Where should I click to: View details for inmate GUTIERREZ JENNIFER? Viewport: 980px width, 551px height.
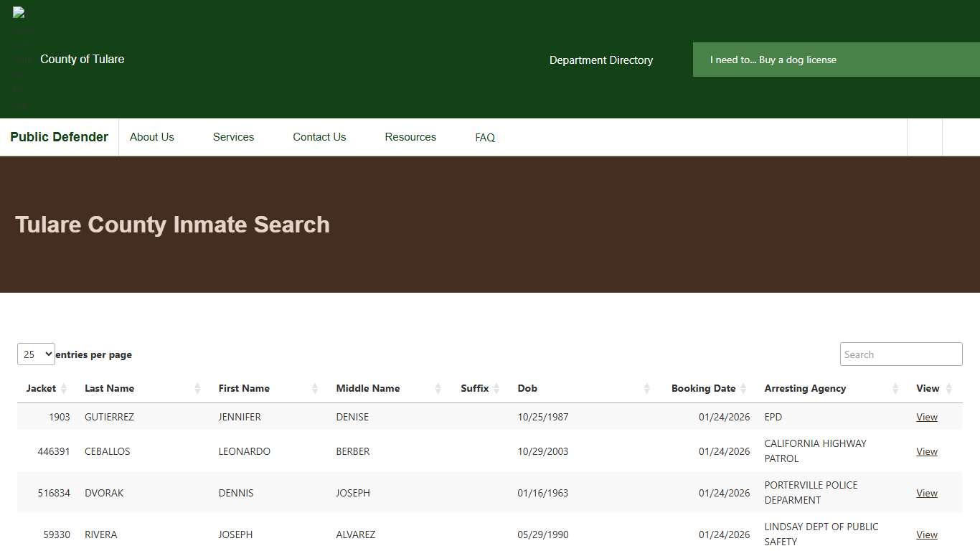click(926, 417)
